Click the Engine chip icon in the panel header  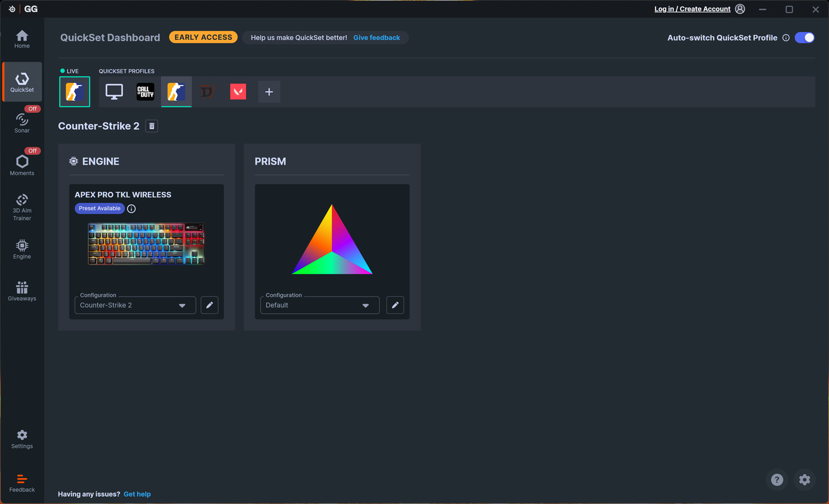coord(74,161)
